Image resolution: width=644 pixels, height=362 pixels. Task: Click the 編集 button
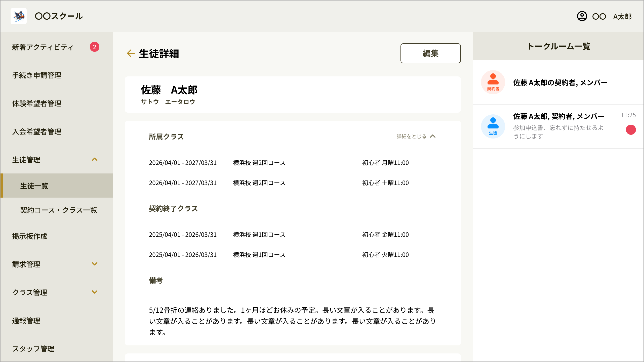[x=430, y=53]
